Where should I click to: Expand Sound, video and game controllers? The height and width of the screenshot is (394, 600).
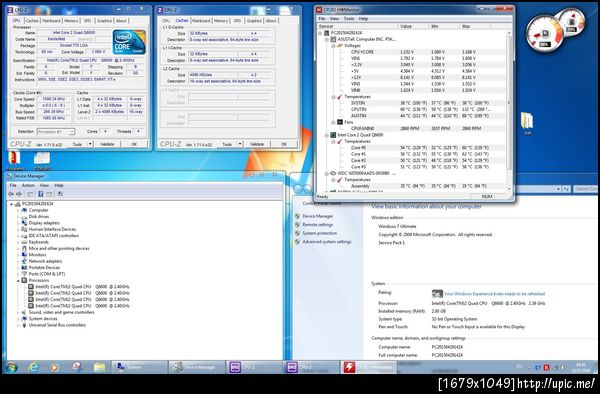tap(18, 312)
